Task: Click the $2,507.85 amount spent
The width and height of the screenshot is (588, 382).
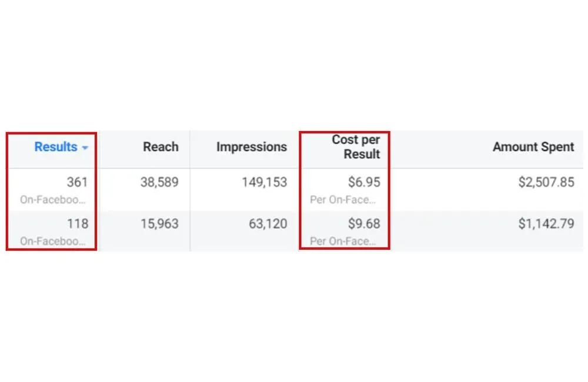Action: [546, 182]
